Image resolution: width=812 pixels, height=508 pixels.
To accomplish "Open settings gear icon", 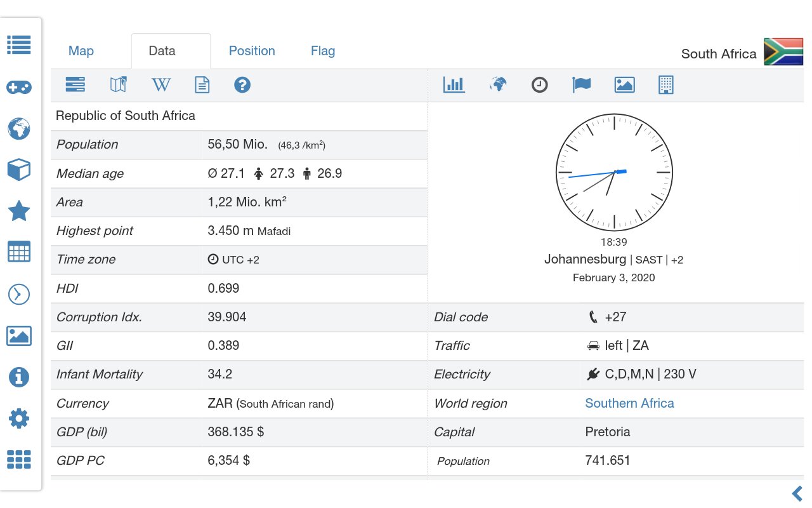I will [x=19, y=418].
